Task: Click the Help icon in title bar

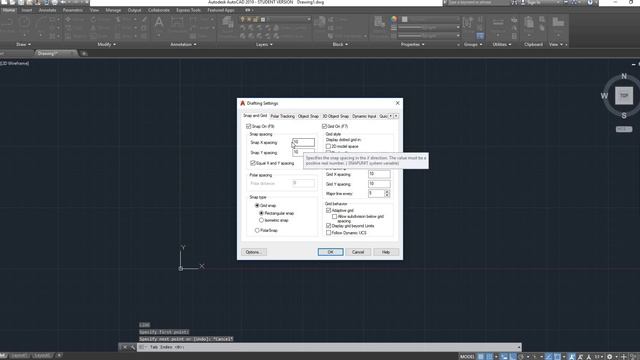Action: 590,2
